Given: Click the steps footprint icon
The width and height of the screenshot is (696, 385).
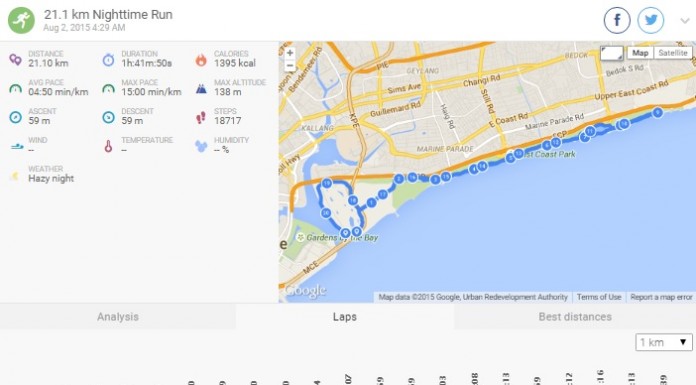Looking at the screenshot, I should [201, 118].
